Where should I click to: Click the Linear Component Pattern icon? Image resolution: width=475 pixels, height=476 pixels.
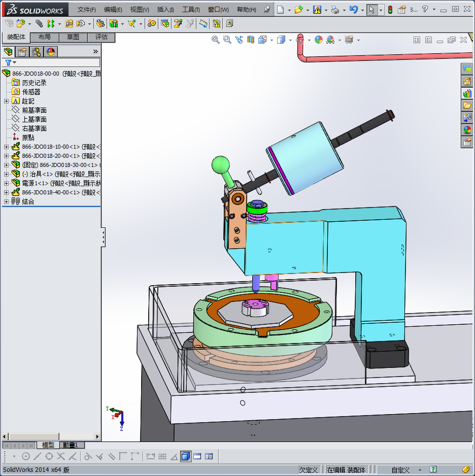(x=51, y=23)
